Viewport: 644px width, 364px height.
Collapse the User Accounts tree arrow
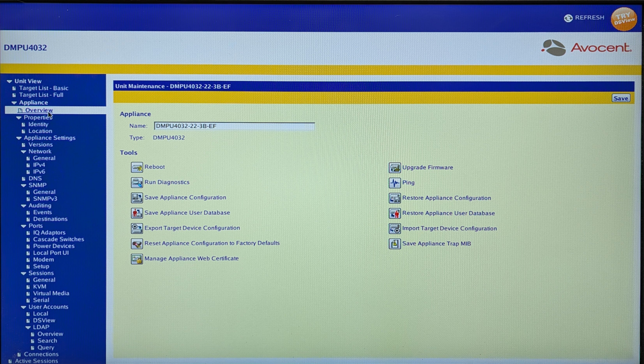coord(24,307)
